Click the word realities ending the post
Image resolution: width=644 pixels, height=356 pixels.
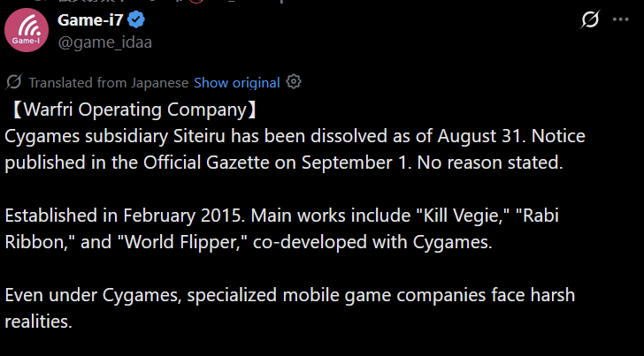click(38, 322)
